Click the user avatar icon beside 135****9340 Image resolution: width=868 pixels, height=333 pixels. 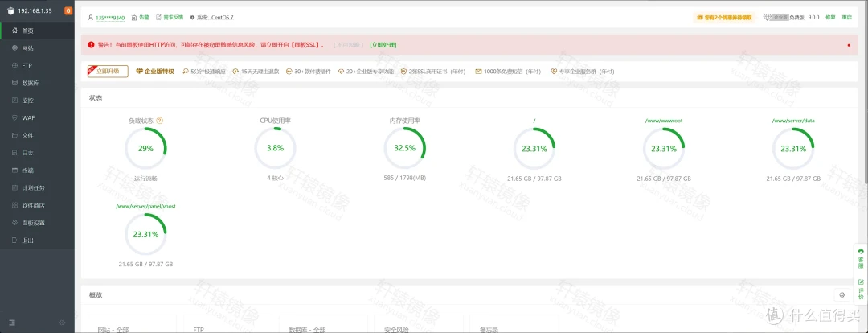[x=91, y=18]
